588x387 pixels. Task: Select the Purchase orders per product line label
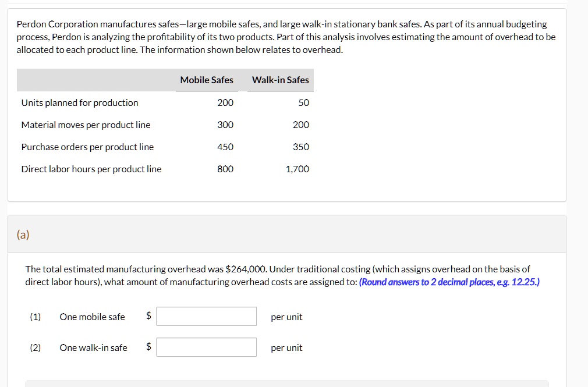[x=87, y=147]
